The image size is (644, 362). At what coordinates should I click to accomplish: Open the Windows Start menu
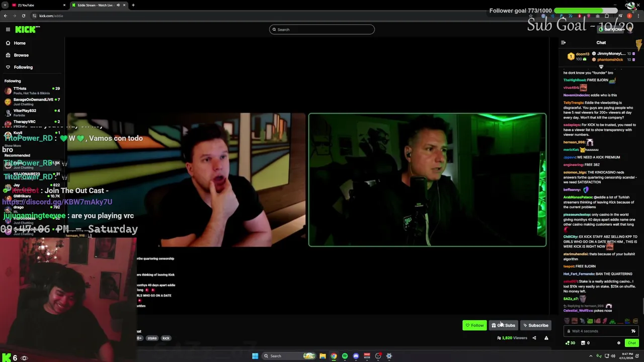[255, 356]
